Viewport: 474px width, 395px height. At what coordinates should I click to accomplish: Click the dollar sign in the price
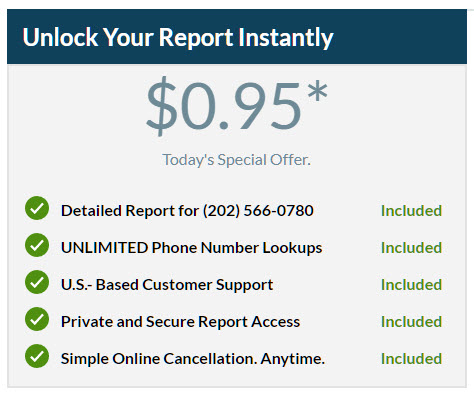click(161, 106)
